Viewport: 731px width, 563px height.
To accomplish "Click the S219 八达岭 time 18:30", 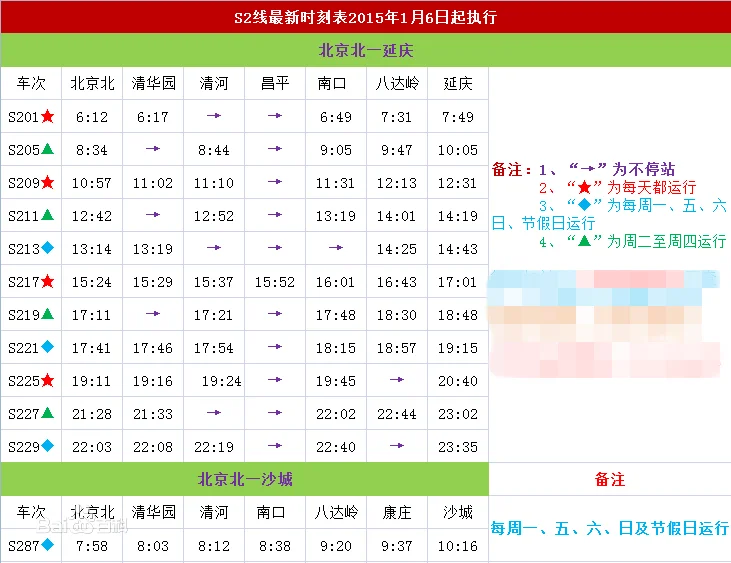I will point(397,316).
